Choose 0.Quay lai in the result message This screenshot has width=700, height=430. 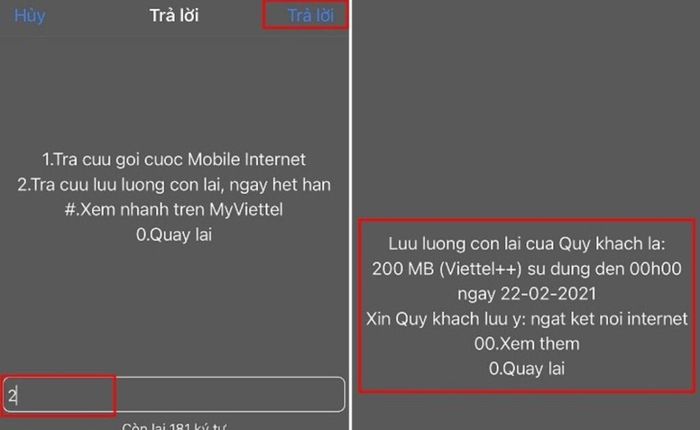(527, 369)
